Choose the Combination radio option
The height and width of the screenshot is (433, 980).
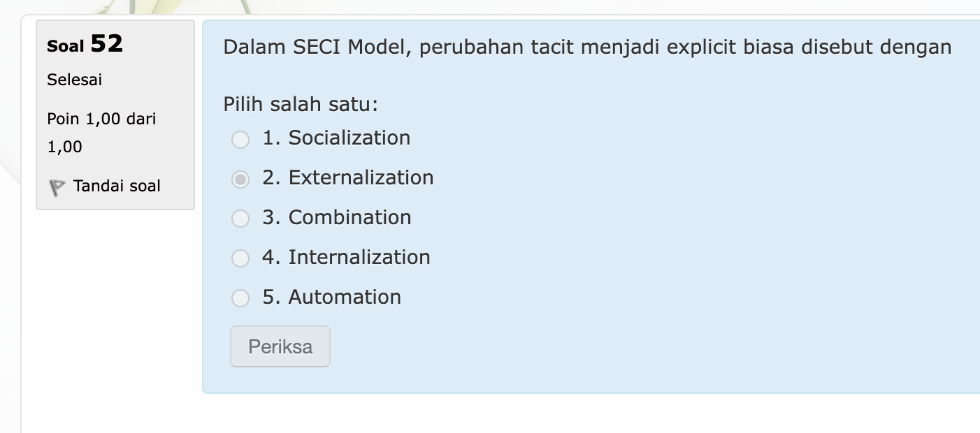tap(240, 219)
